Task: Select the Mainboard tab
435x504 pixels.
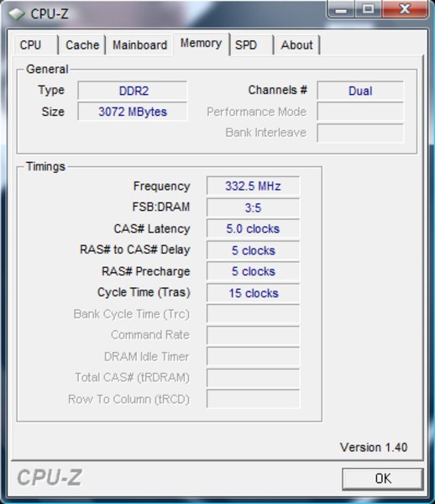Action: [x=139, y=45]
